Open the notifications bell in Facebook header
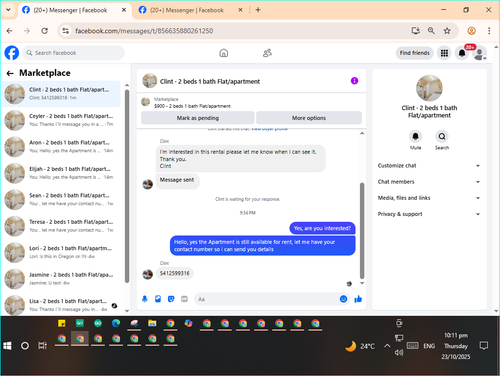Screen dimensions: 500x376 point(462,53)
